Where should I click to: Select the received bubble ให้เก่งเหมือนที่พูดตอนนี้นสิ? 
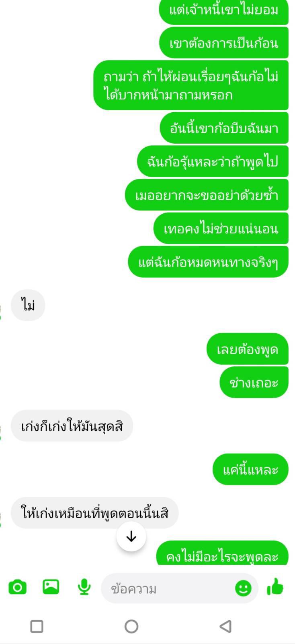click(94, 513)
